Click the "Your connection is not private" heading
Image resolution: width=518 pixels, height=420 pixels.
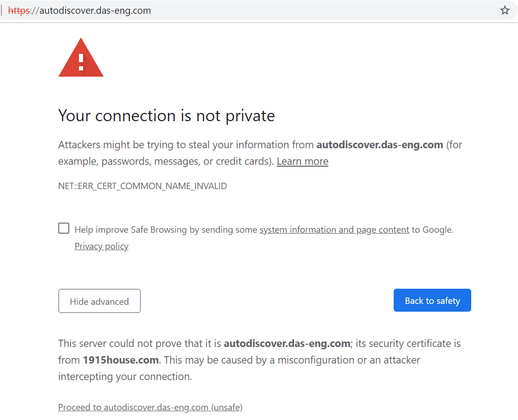click(x=166, y=116)
